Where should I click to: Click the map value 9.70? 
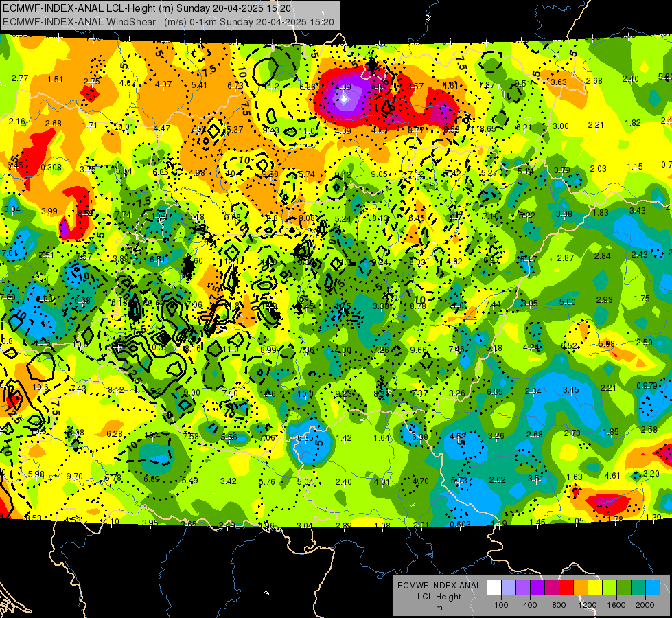(x=75, y=477)
